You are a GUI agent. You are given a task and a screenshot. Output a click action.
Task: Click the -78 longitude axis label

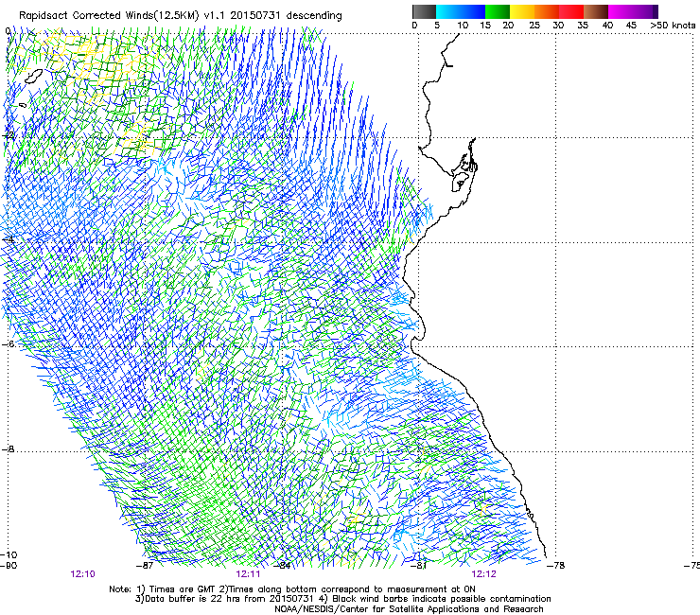pyautogui.click(x=556, y=566)
